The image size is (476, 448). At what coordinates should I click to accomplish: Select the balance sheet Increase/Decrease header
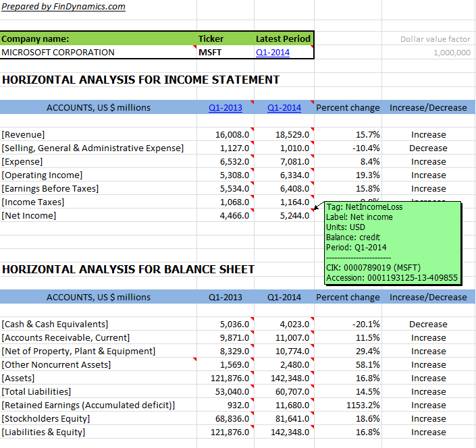[428, 298]
